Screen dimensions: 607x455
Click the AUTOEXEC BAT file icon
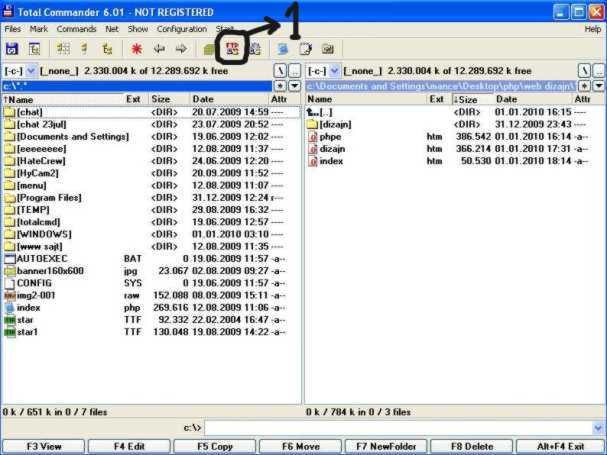(x=10, y=259)
